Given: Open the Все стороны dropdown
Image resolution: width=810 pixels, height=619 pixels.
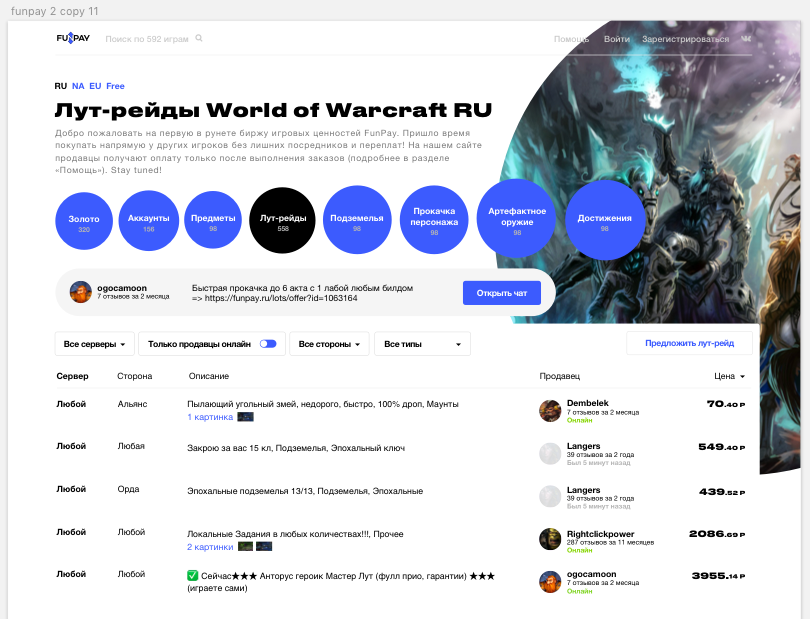Looking at the screenshot, I should [x=329, y=344].
